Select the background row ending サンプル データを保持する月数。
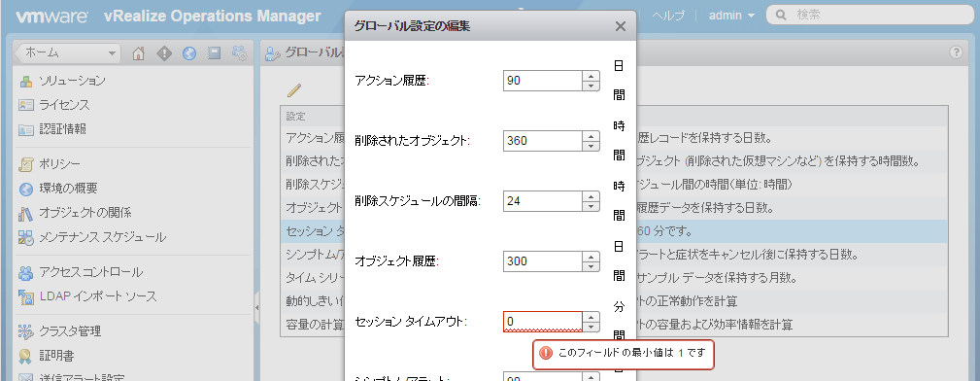The height and width of the screenshot is (381, 980). pos(614,278)
